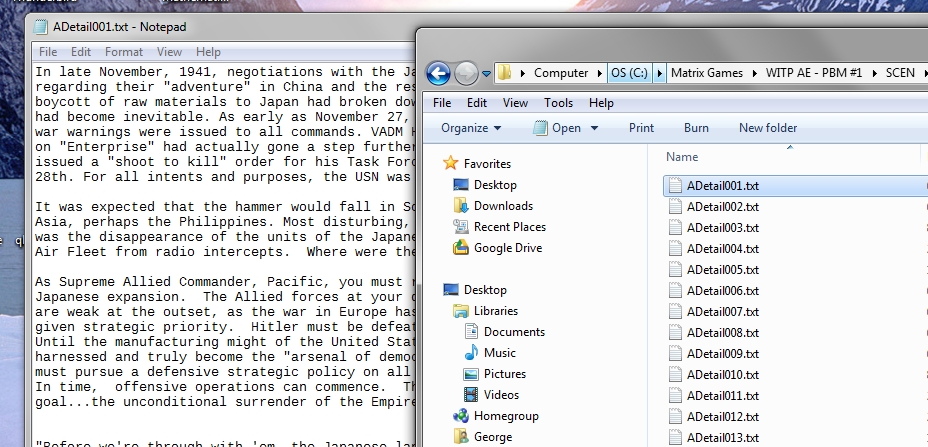Image resolution: width=928 pixels, height=447 pixels.
Task: Select file ADetail009.txt
Action: click(723, 354)
